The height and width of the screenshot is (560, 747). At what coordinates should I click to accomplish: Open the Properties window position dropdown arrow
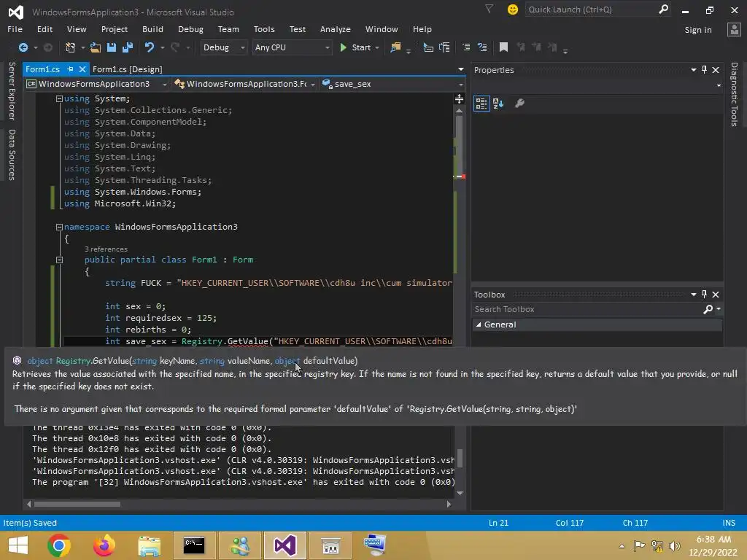pos(694,69)
